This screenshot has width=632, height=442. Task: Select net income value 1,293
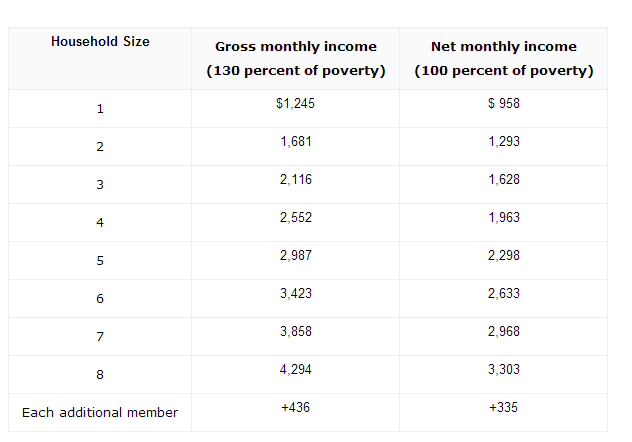click(x=503, y=142)
